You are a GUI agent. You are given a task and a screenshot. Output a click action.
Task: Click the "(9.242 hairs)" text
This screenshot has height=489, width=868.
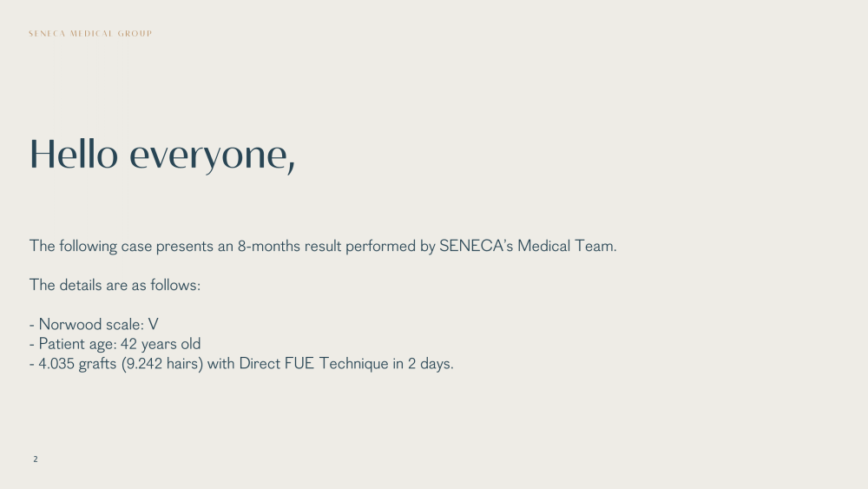coord(162,364)
